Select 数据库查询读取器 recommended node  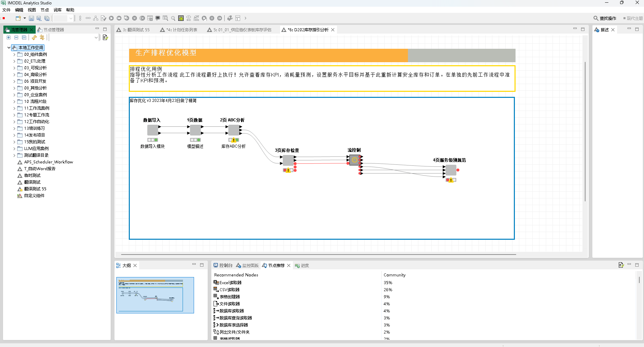[x=233, y=318]
